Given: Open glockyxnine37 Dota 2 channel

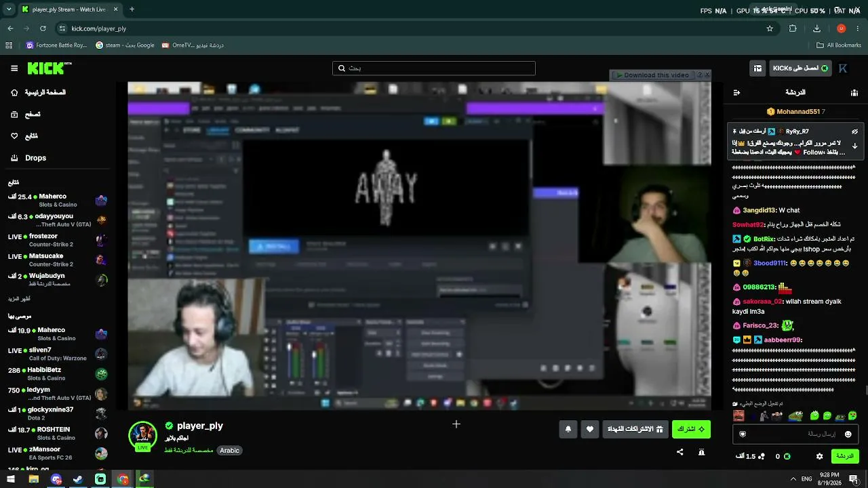Looking at the screenshot, I should click(x=57, y=413).
